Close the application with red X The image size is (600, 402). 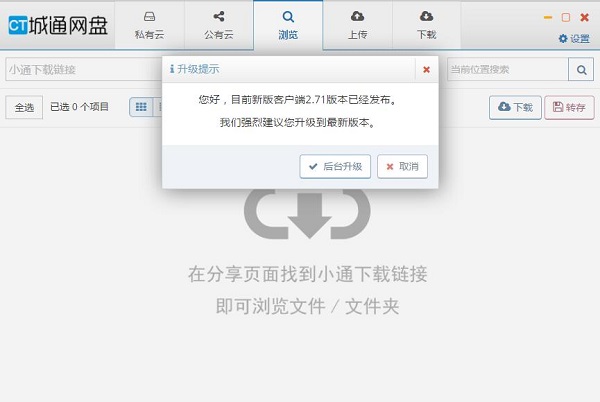[x=584, y=17]
